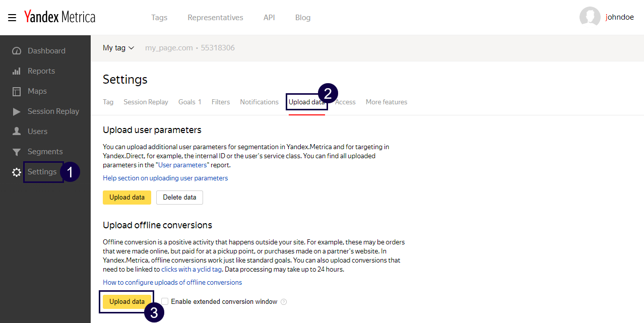
Task: Click Delete data for user parameters
Action: 179,197
